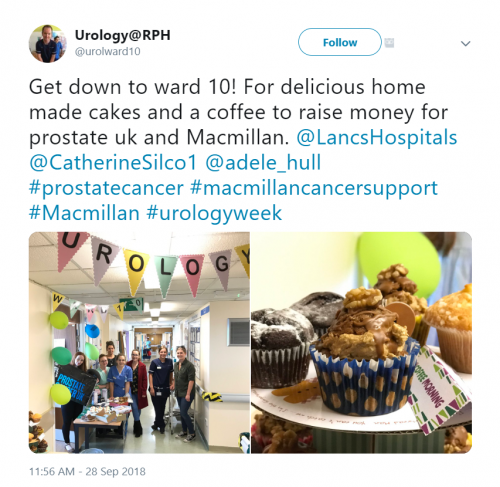View the ward corridor bunting photo

139,343
